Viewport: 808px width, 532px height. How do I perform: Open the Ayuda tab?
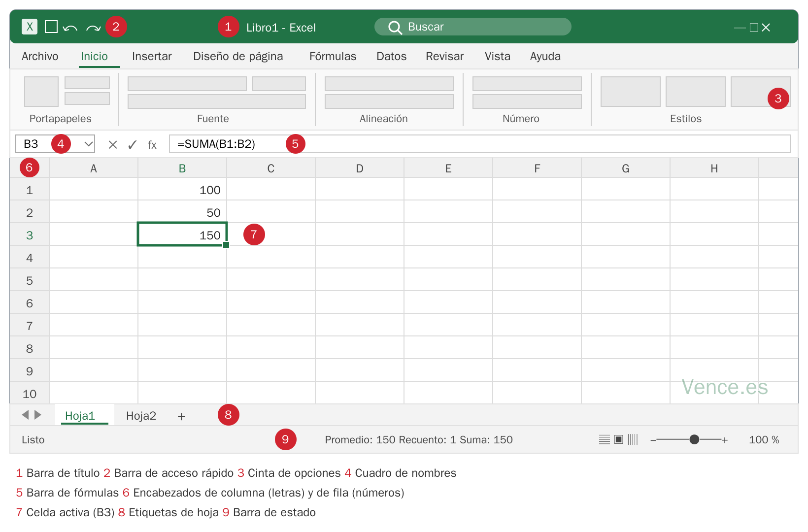545,56
